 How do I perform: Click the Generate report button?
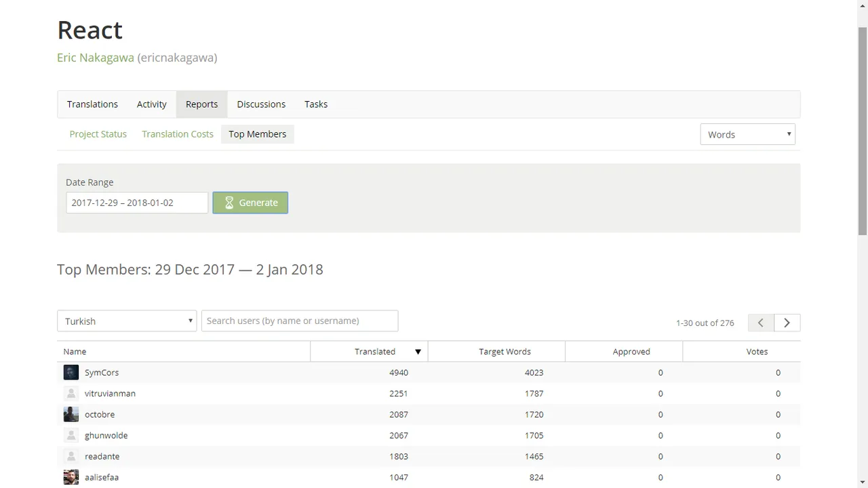250,203
